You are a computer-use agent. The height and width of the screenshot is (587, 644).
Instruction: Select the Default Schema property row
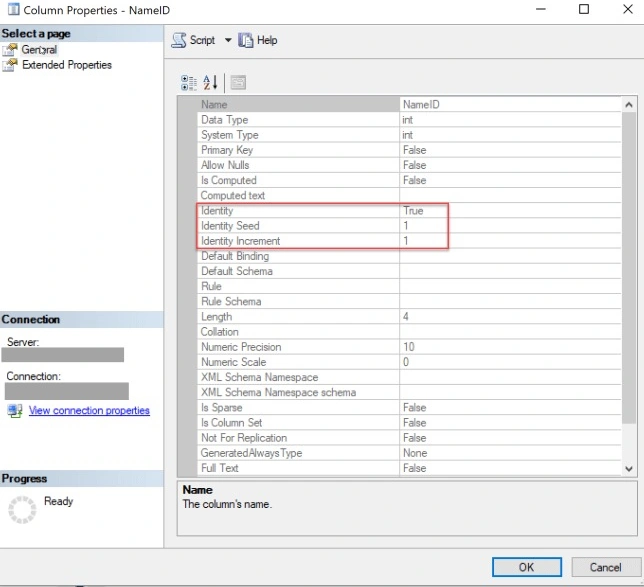coord(409,271)
